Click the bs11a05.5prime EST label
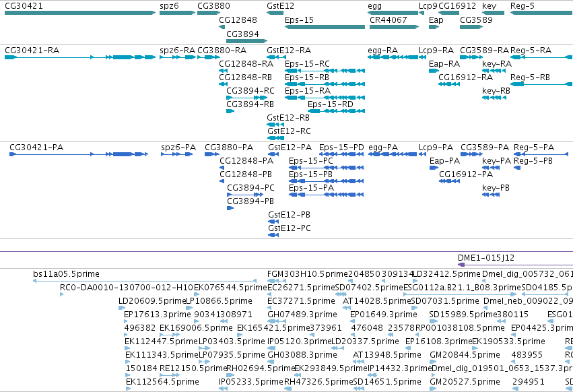The image size is (573, 392). coord(66,274)
